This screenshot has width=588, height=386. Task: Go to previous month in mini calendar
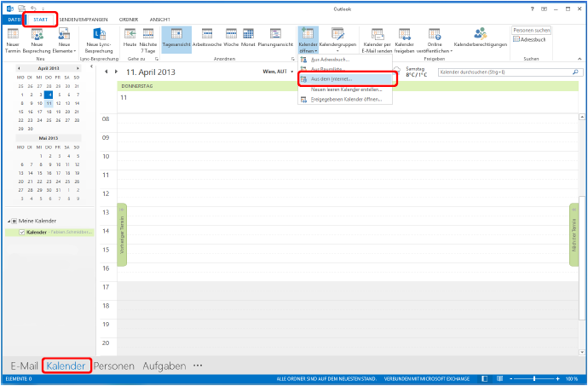point(19,68)
